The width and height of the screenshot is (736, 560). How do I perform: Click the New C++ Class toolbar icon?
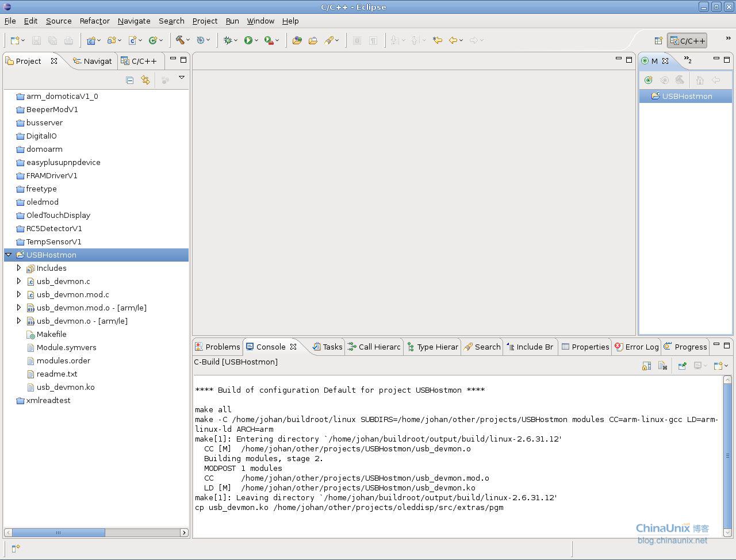point(153,40)
